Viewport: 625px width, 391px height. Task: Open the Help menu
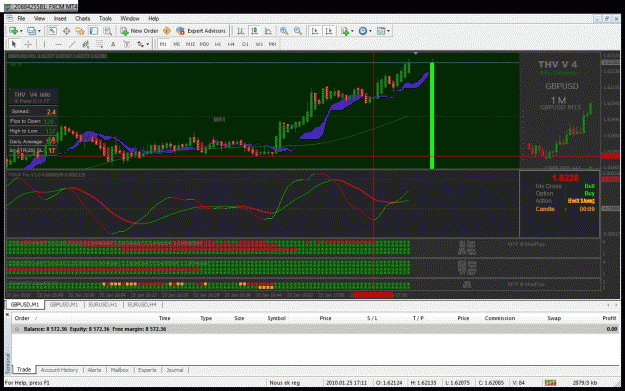click(153, 19)
